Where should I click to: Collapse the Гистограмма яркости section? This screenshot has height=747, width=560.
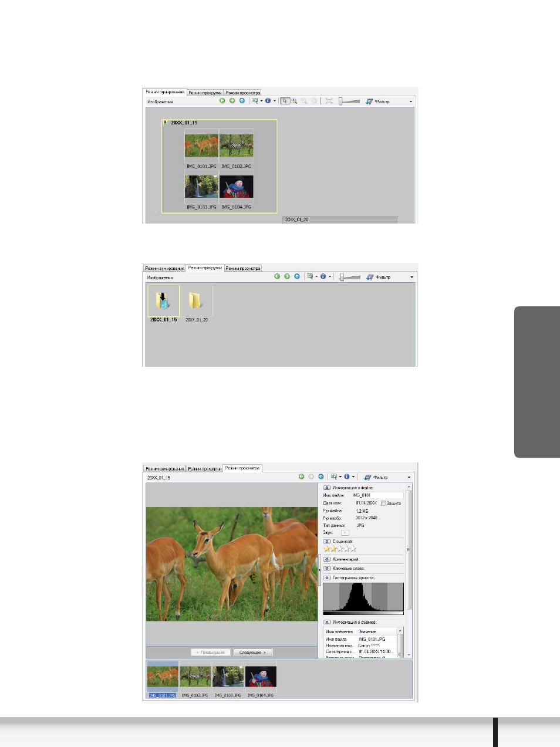point(327,577)
